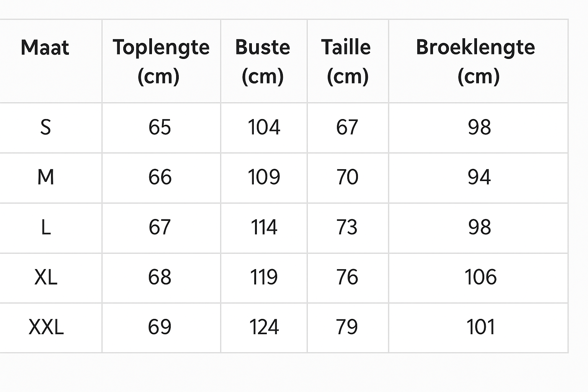Select Broeklengte value 106 in row XL
Viewport: 588px width, 392px height.
point(480,277)
